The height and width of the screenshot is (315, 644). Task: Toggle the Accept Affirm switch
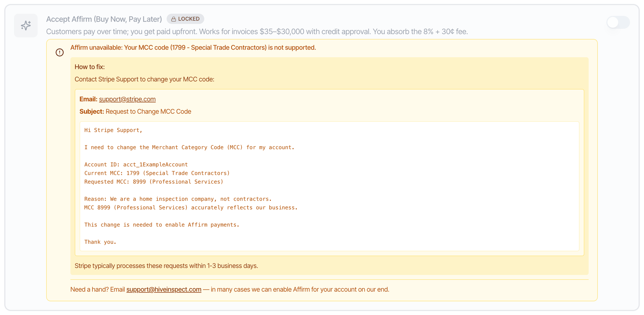618,23
